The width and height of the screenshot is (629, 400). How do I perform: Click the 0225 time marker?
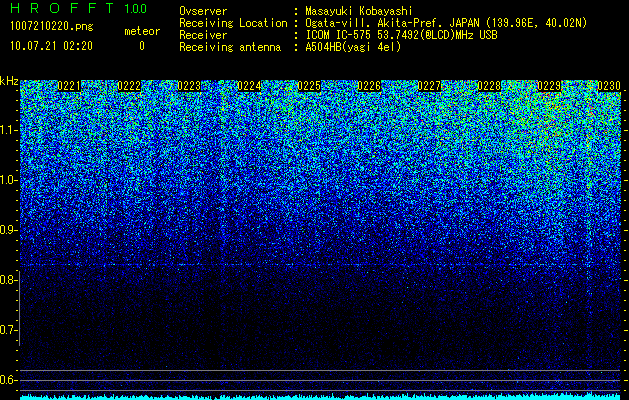309,86
